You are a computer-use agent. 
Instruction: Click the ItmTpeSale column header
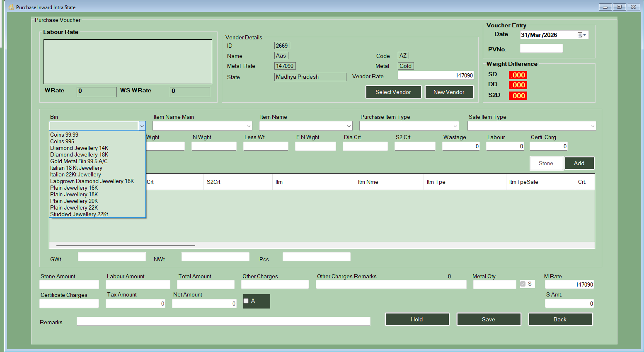pyautogui.click(x=540, y=182)
